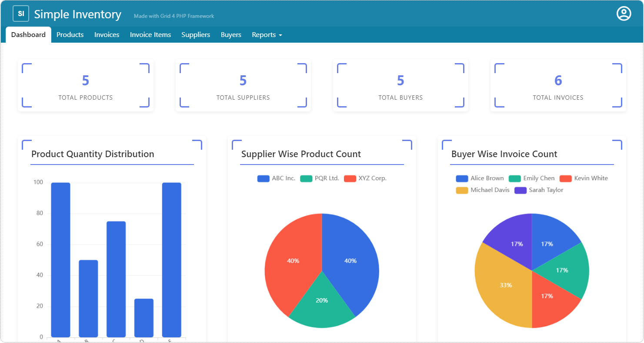Expand the Reports dropdown menu
The width and height of the screenshot is (644, 343).
267,35
